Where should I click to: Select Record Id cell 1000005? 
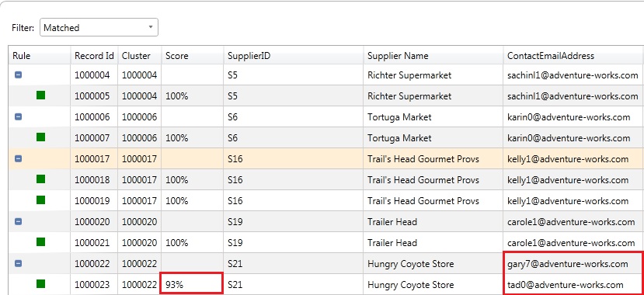(94, 96)
